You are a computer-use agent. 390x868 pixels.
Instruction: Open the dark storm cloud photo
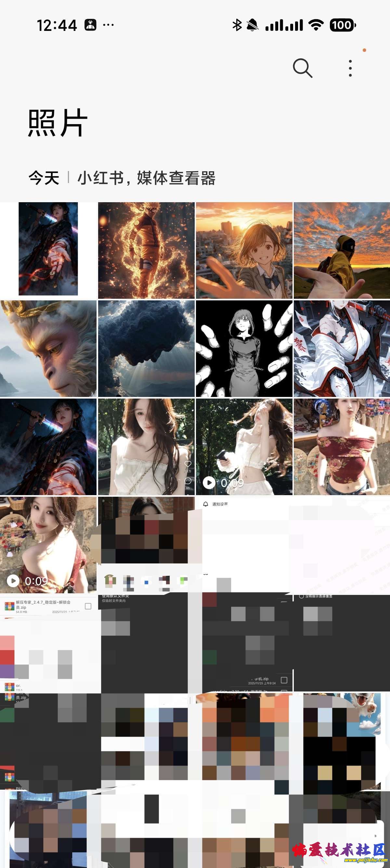pyautogui.click(x=146, y=349)
